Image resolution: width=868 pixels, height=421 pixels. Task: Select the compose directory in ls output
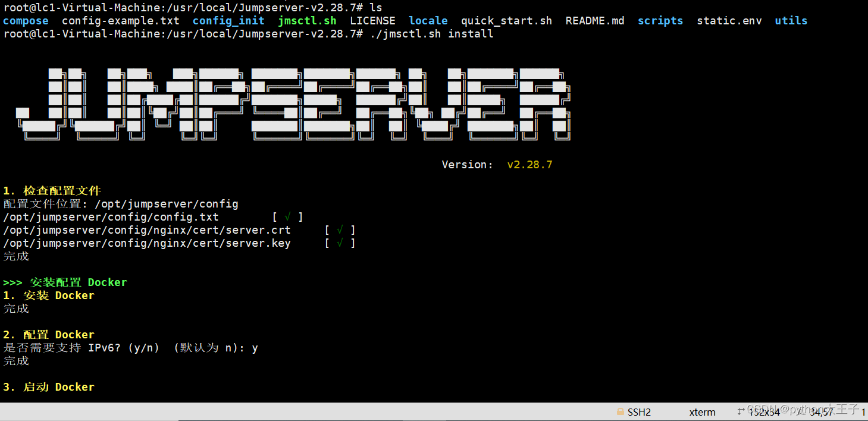coord(26,20)
